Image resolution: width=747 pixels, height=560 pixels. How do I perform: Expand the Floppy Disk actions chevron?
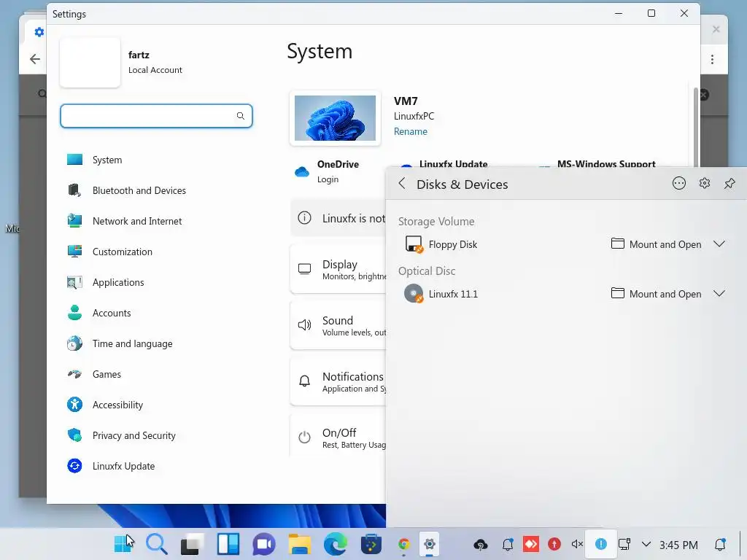719,244
